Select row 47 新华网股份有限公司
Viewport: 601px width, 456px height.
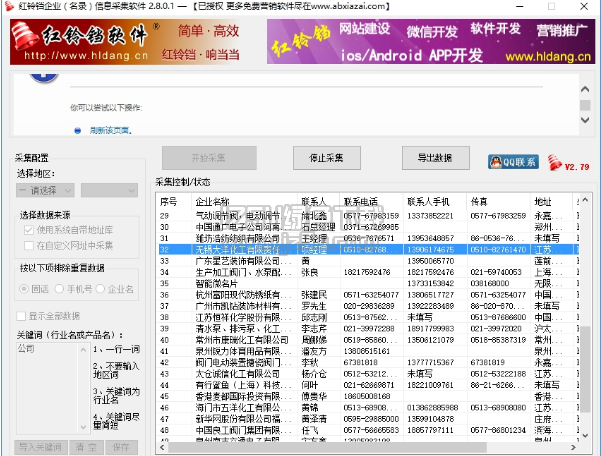coord(368,419)
